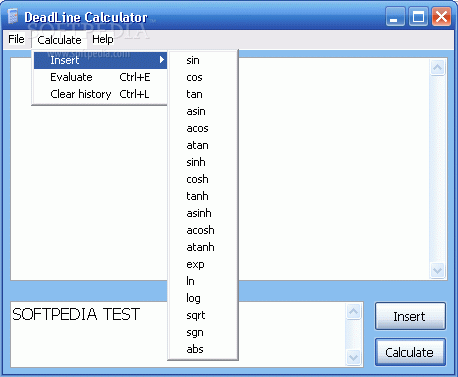Click the DeadLine Calculator title bar icon
Viewport: 458px width, 377px height.
pyautogui.click(x=13, y=17)
